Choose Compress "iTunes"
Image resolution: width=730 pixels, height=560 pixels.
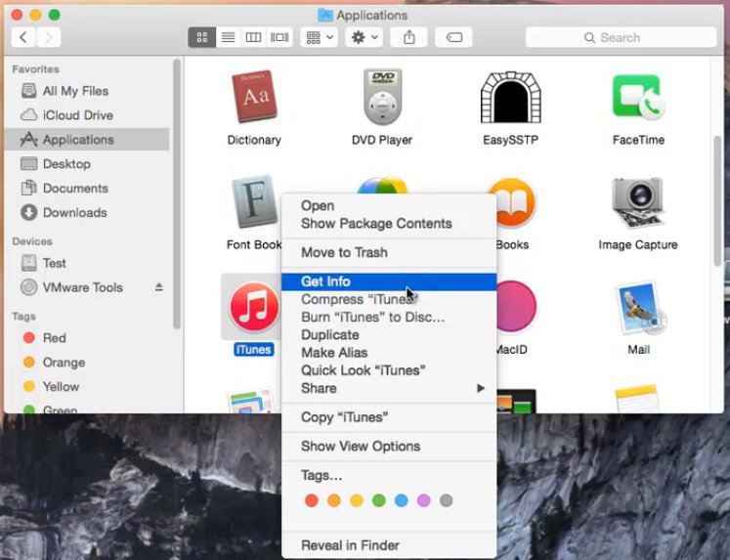(389, 299)
